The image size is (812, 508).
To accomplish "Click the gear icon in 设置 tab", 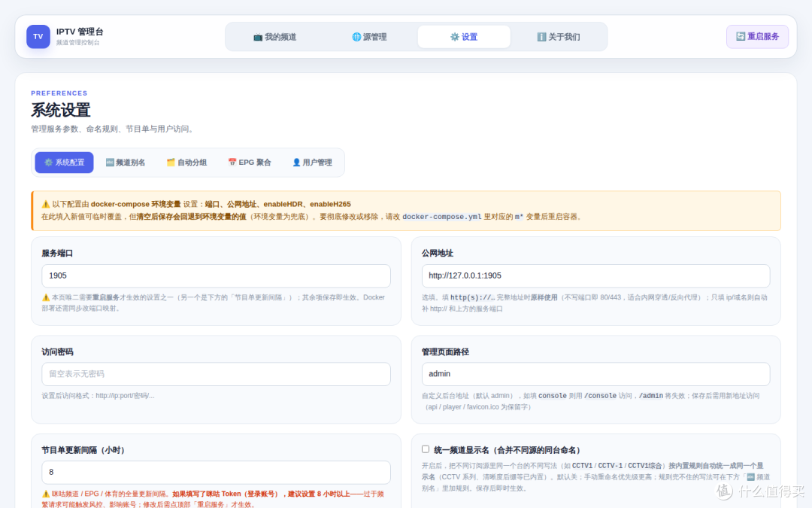I will tap(455, 37).
